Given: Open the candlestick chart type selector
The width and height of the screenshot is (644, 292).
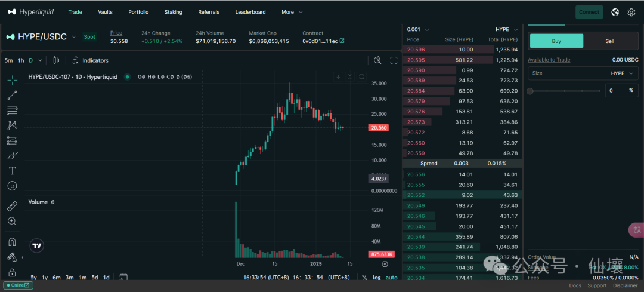Looking at the screenshot, I should (x=56, y=60).
